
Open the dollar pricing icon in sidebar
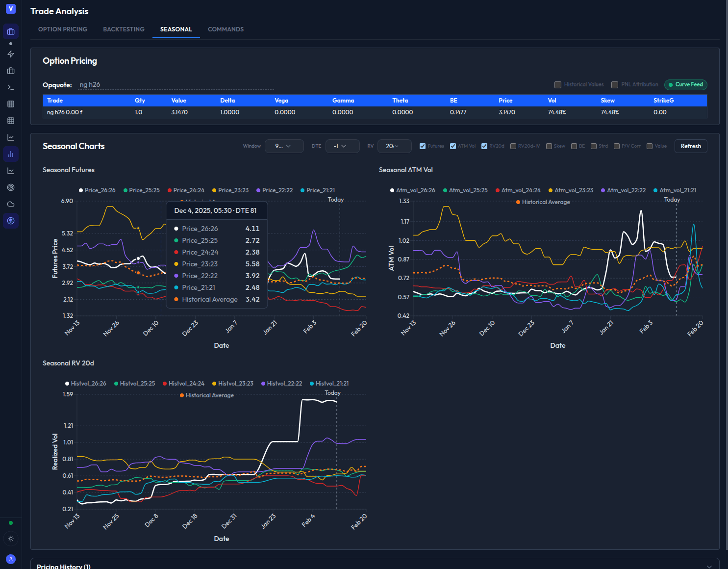point(11,221)
